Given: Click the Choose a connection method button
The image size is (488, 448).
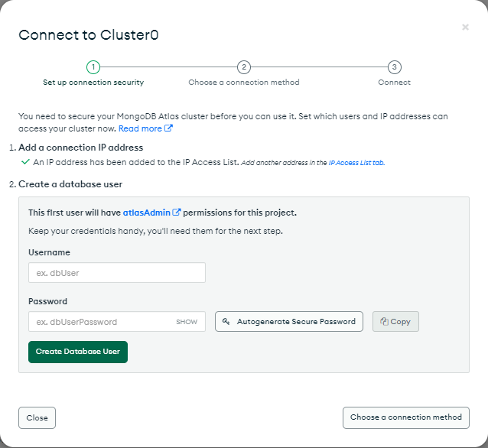Looking at the screenshot, I should tap(406, 417).
